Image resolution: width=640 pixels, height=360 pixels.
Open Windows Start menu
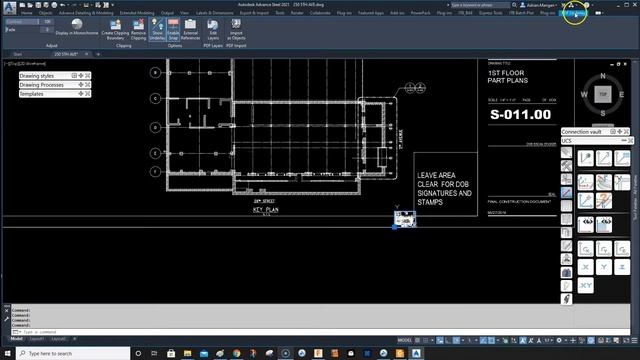[7, 353]
